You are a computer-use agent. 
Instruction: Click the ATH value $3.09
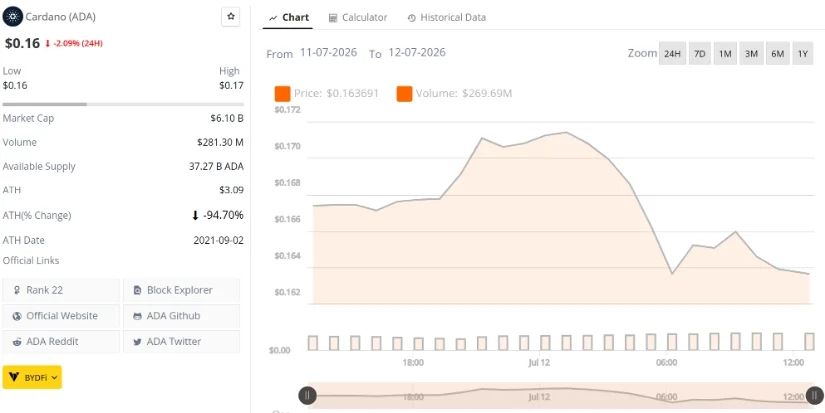point(232,190)
